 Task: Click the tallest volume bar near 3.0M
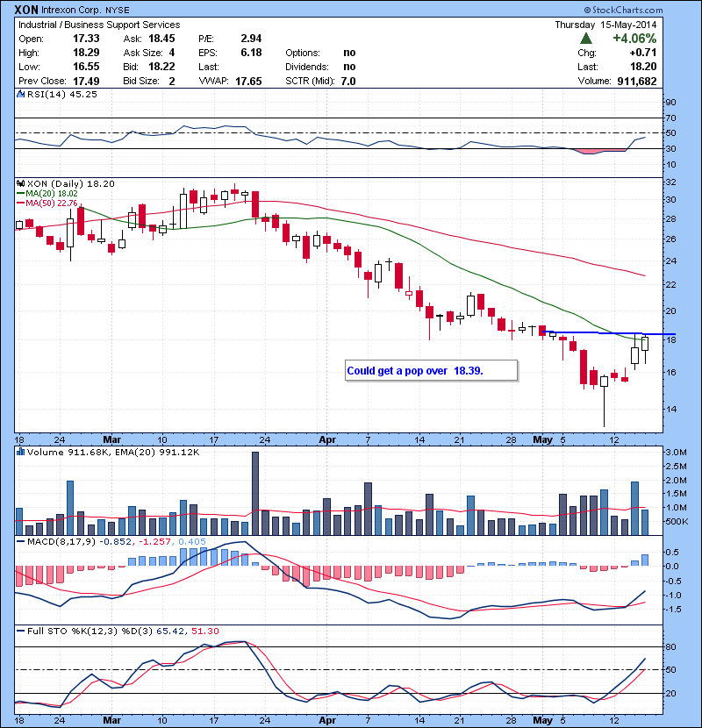pyautogui.click(x=255, y=494)
